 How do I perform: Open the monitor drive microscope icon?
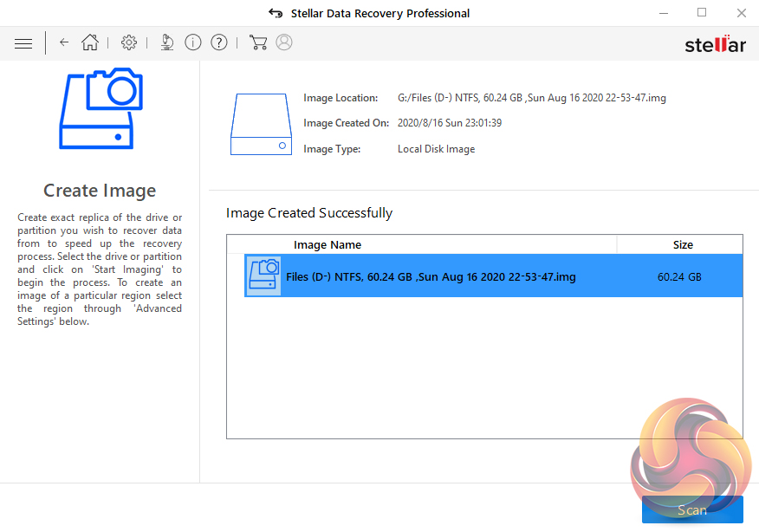tap(167, 42)
